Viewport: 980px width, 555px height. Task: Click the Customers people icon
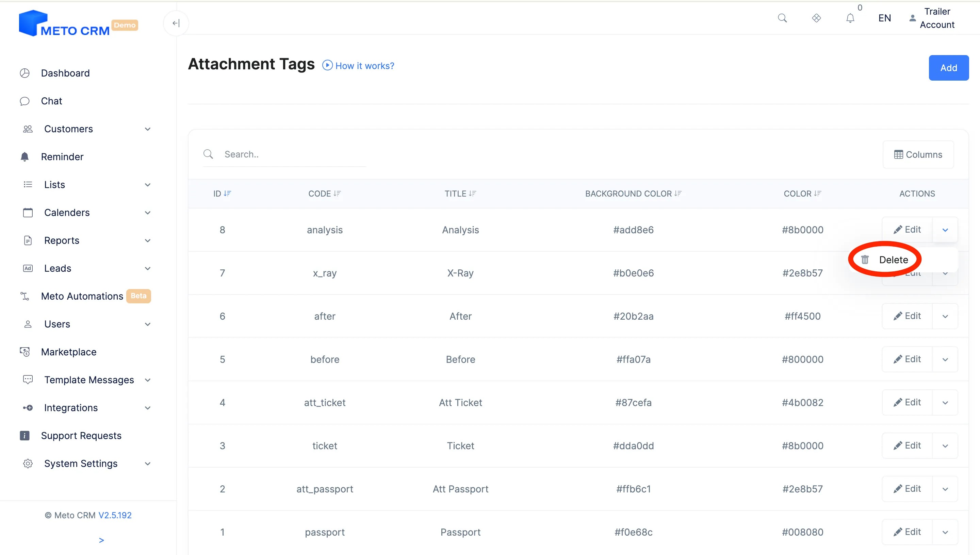coord(28,129)
